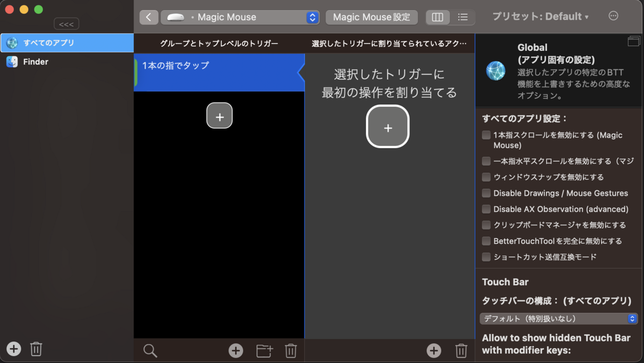644x363 pixels.
Task: Toggle ショートカット送信互換モード checkbox
Action: pyautogui.click(x=486, y=257)
